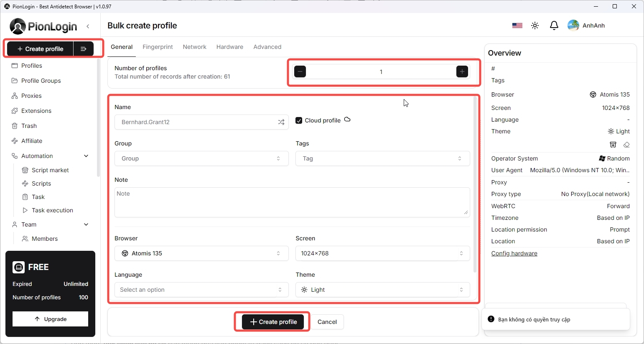Increase number of profiles with plus button
Screen dimensions: 644x344
coord(462,72)
